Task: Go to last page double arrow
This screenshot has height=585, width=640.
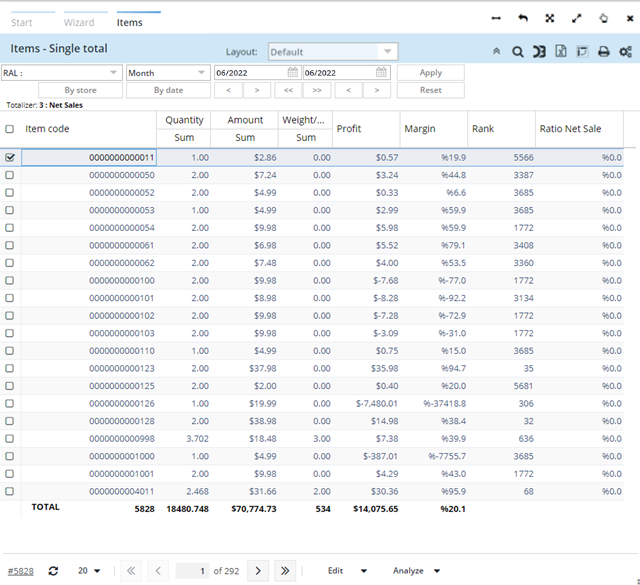Action: pos(285,571)
